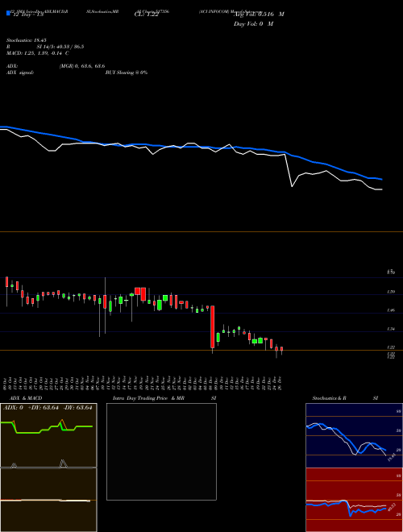Select the 'ADX: 0 +DY: 63.64 -DY: 63.64' readout
This screenshot has height=532, width=403.
(x=48, y=408)
